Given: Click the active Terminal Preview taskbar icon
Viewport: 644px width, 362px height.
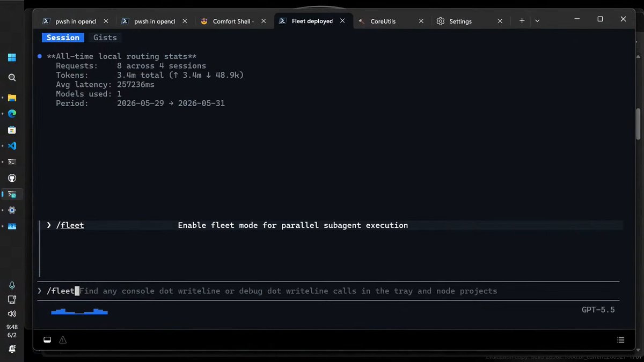Looking at the screenshot, I should point(12,194).
